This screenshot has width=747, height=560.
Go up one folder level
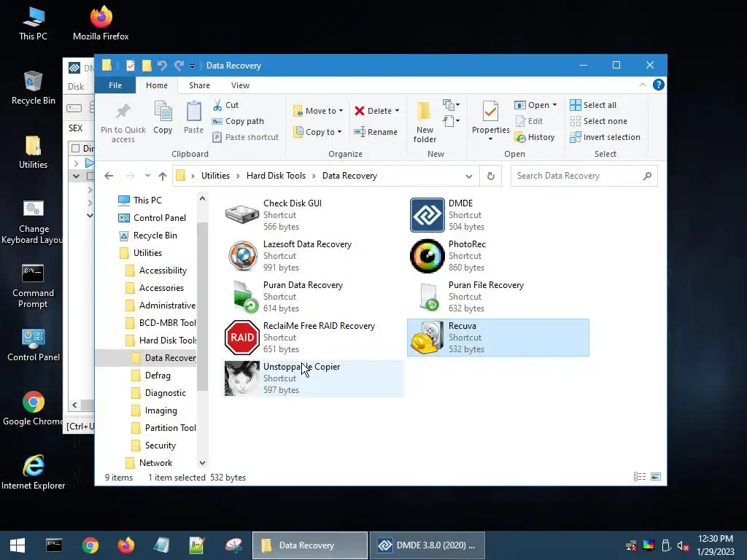163,176
